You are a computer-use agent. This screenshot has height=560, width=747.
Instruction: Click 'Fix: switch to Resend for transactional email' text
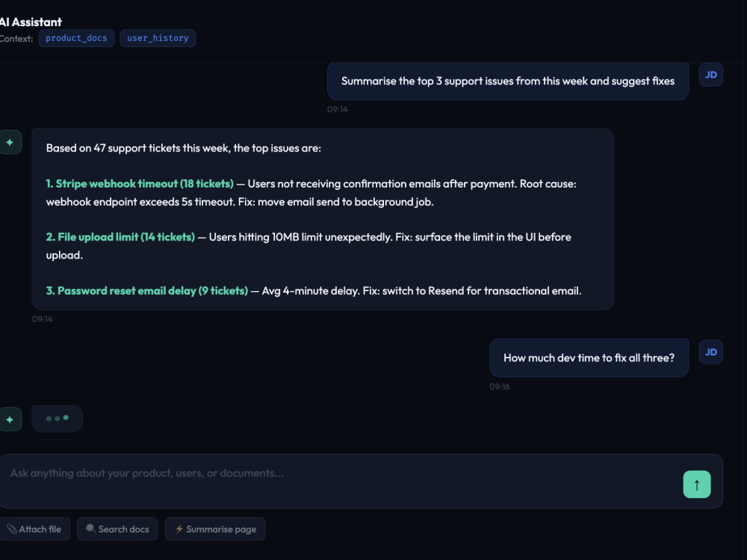[x=471, y=291]
